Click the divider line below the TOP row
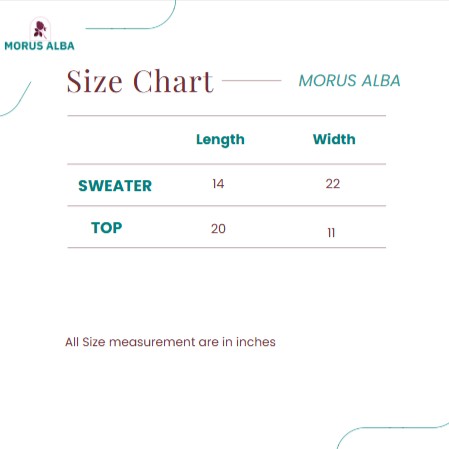This screenshot has width=449, height=449. 227,248
